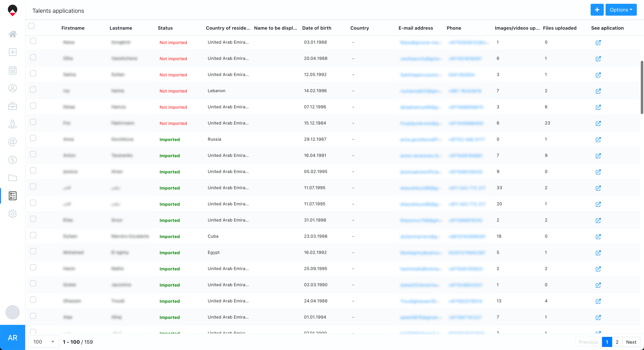Click the blue plus add button
Viewport: 644px width, 350px height.
597,10
